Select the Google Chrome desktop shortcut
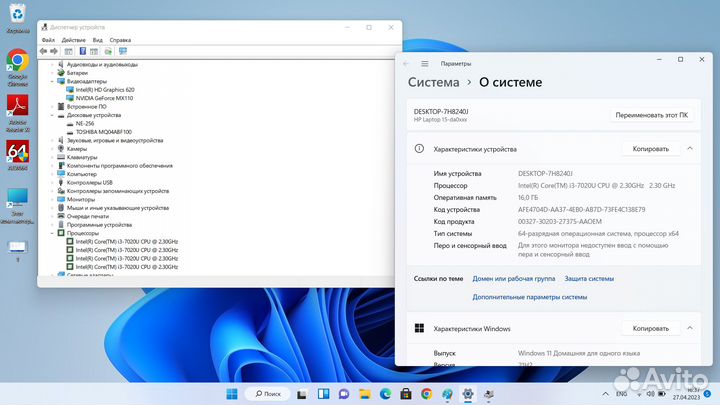 pos(17,68)
